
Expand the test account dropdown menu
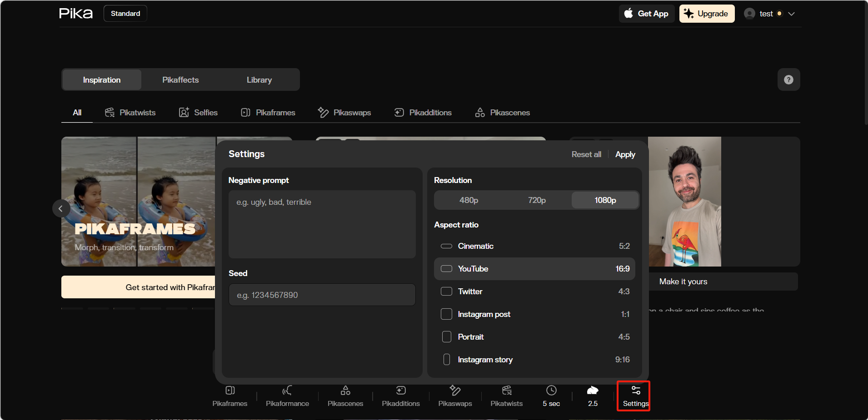(x=791, y=14)
